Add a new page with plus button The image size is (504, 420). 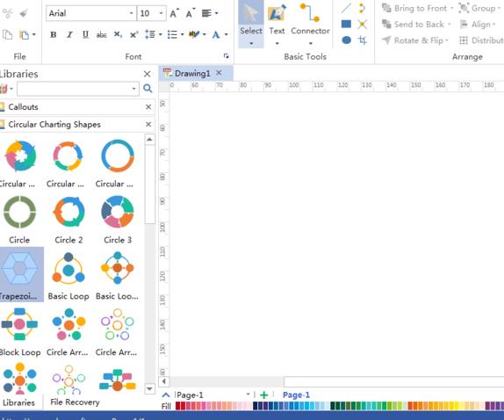[x=264, y=395]
